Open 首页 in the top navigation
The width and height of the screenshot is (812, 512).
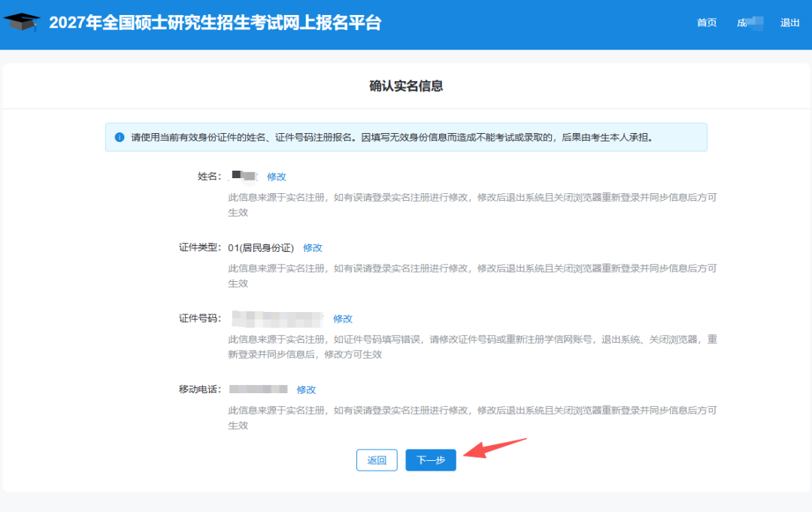pyautogui.click(x=706, y=23)
